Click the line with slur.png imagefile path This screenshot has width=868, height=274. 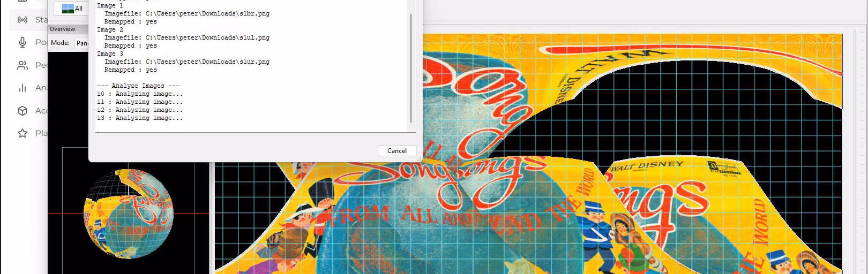point(187,62)
